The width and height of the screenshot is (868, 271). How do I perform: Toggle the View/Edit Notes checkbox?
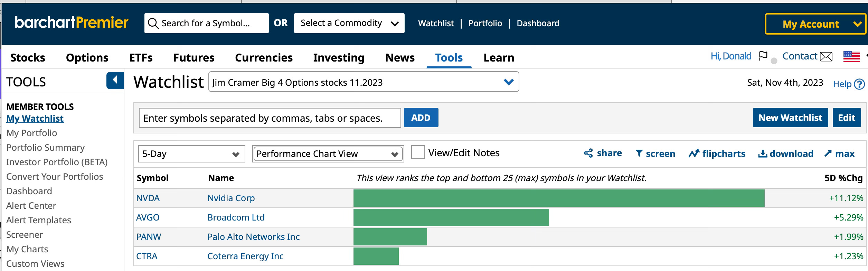(x=418, y=152)
